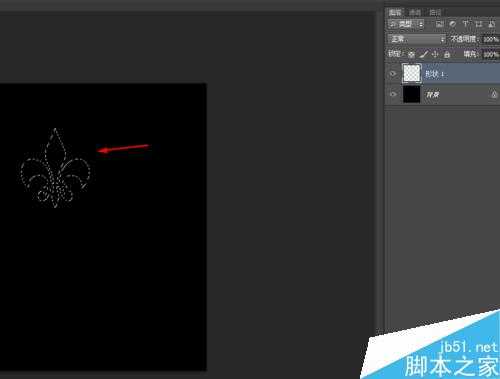Filter layers by shape layers icon
This screenshot has width=500, height=379.
point(479,24)
